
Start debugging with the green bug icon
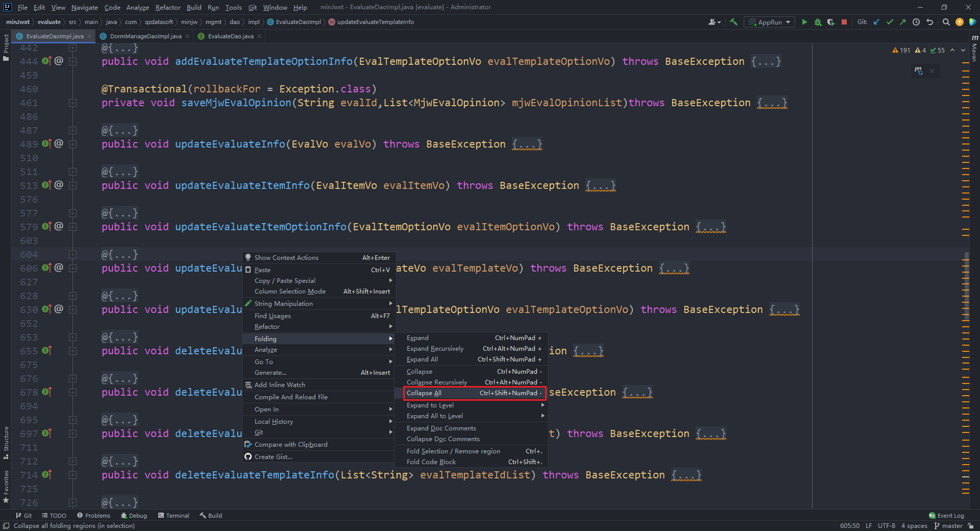point(818,22)
